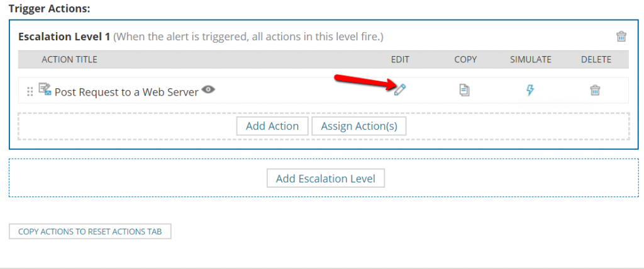Viewport: 644px width, 269px height.
Task: Open the Assign Action(s) dialog
Action: (359, 126)
